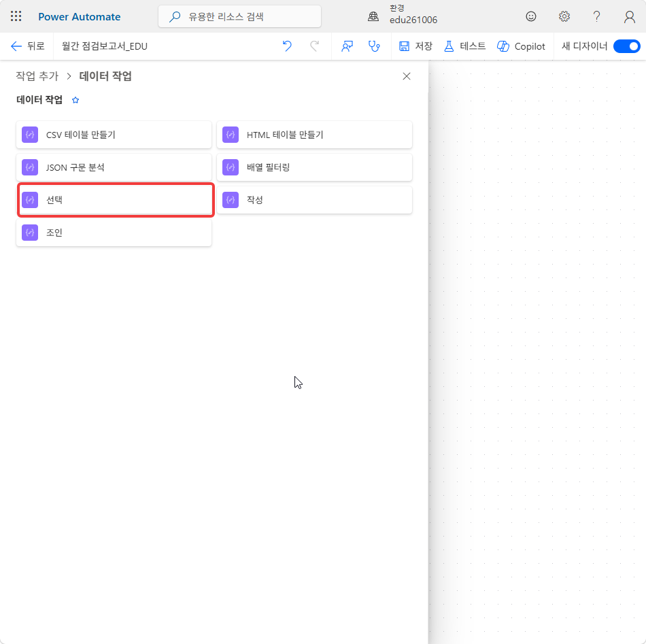Click the 데이터 작업 section heading
Viewport: 646px width, 644px height.
pyautogui.click(x=39, y=100)
